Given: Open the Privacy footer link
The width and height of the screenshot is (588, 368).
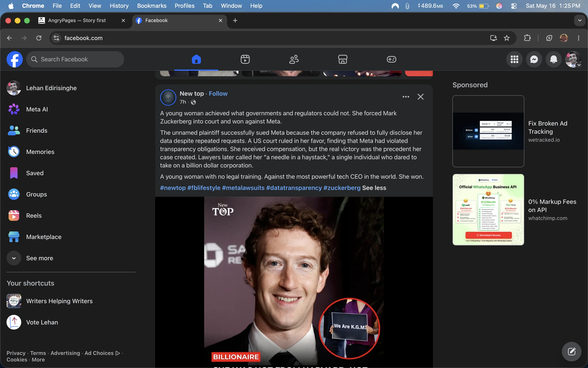Looking at the screenshot, I should (16, 353).
